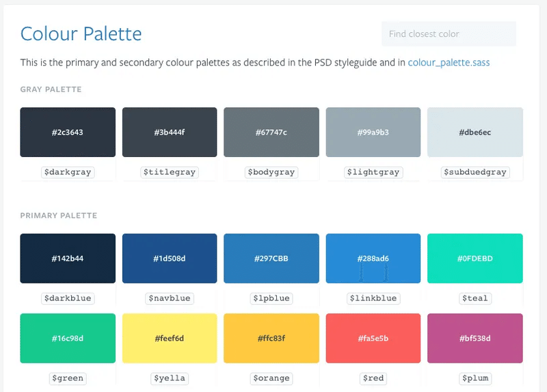Select the #3b444f titlegray swatch
The image size is (547, 392).
pyautogui.click(x=170, y=132)
